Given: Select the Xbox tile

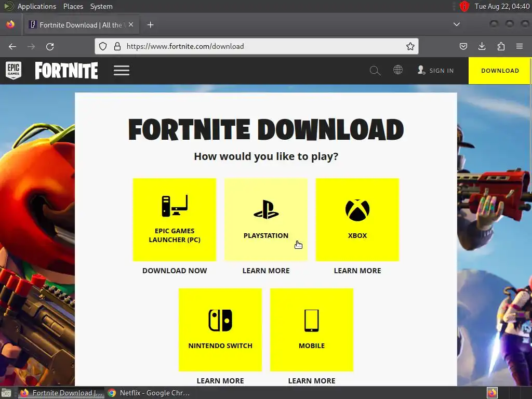Looking at the screenshot, I should (x=357, y=220).
